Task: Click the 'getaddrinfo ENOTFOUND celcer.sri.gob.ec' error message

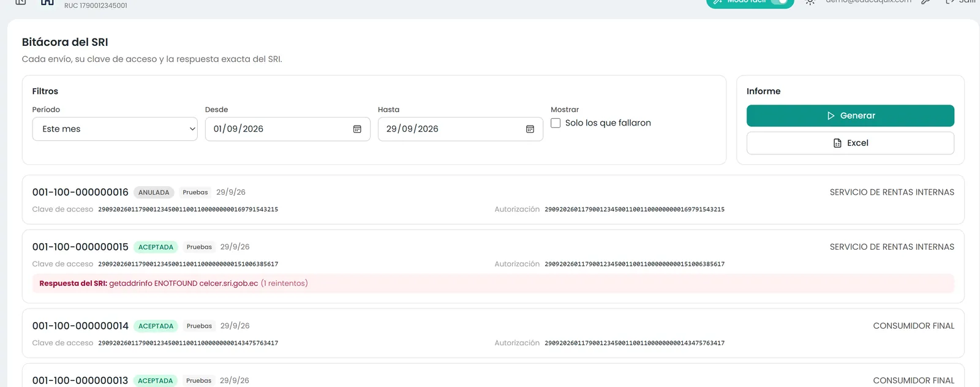Action: click(x=184, y=284)
